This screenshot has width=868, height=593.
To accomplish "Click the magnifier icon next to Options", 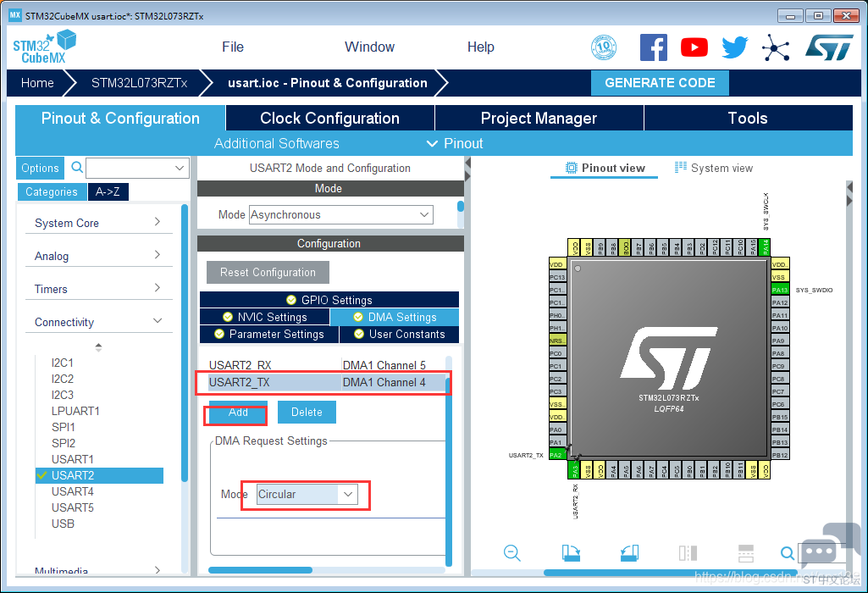I will point(77,167).
